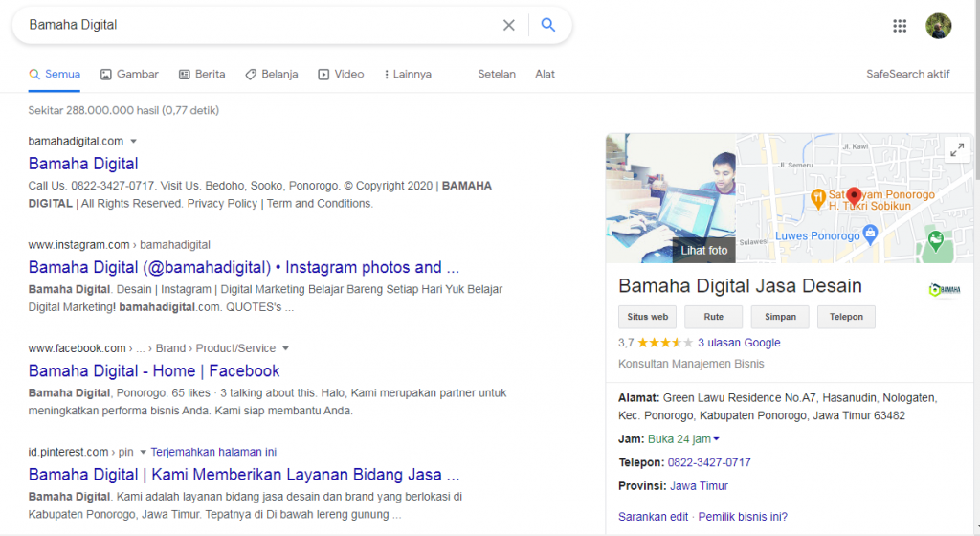Click the Rute button

(714, 317)
